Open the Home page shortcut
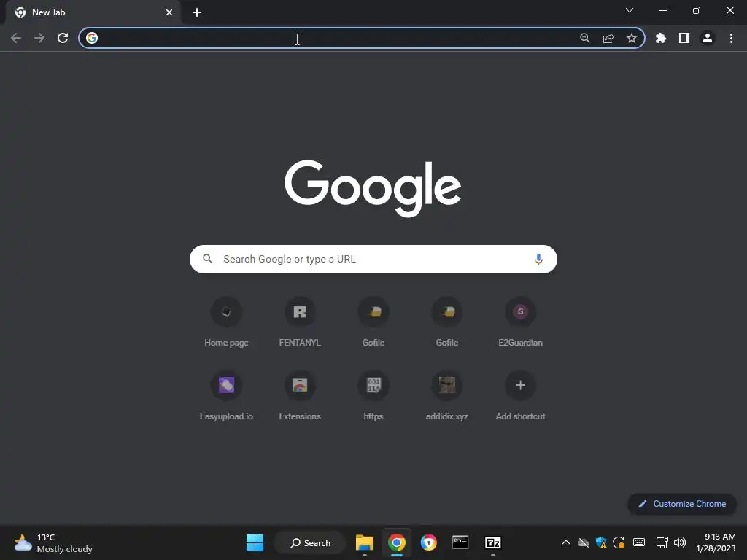 pos(226,322)
